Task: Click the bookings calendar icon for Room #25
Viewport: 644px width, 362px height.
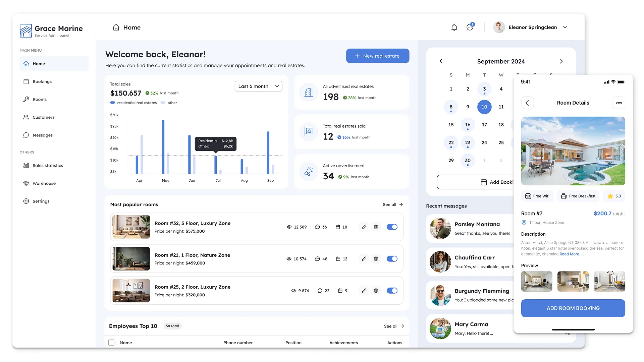Action: coord(340,291)
